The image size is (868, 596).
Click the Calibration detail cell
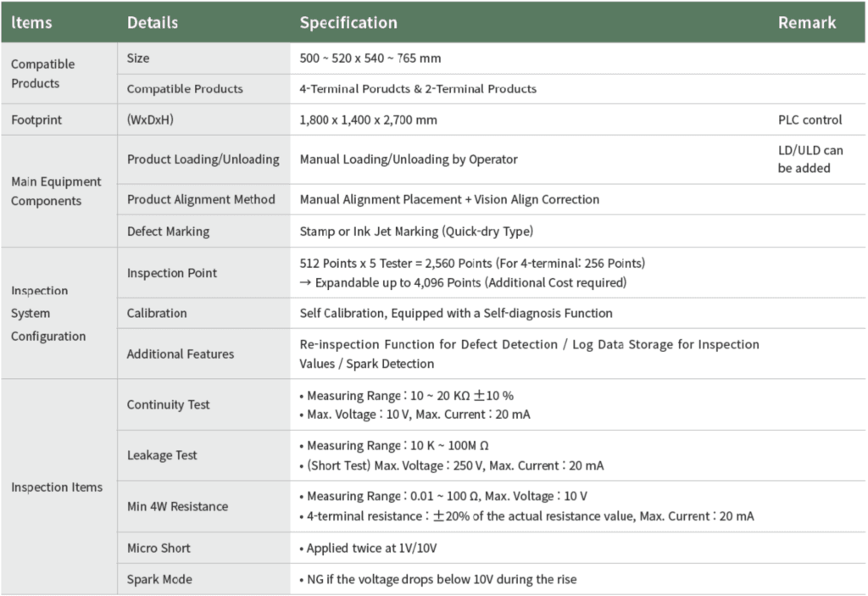tap(157, 313)
